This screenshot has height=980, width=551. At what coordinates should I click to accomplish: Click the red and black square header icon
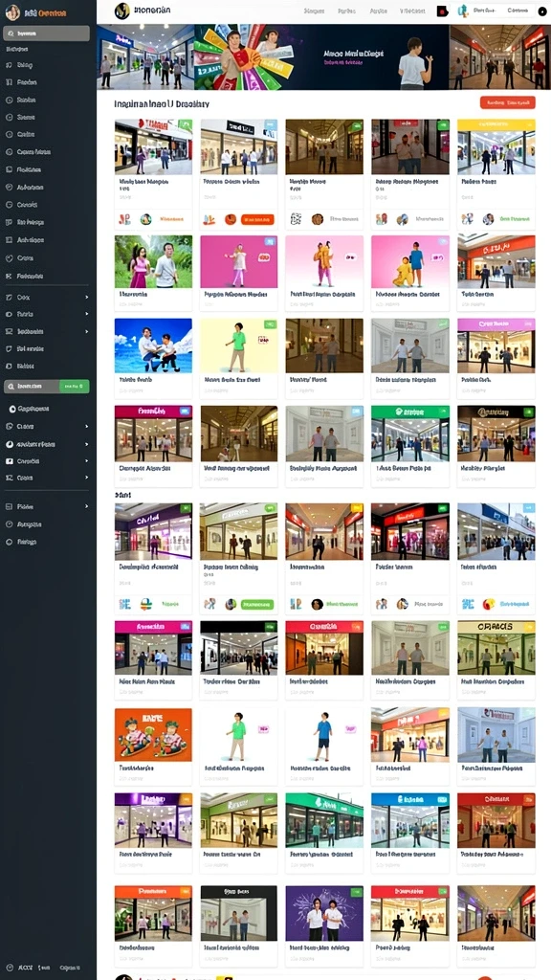pos(442,11)
